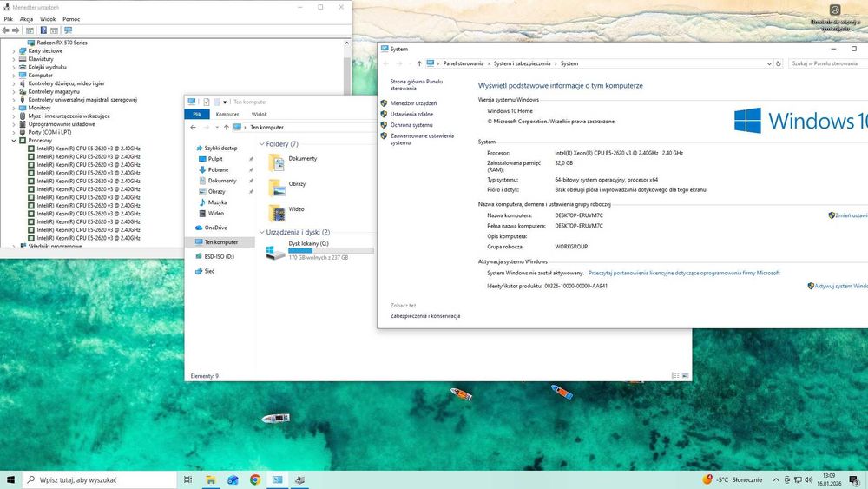Open the notification center icon

855,479
